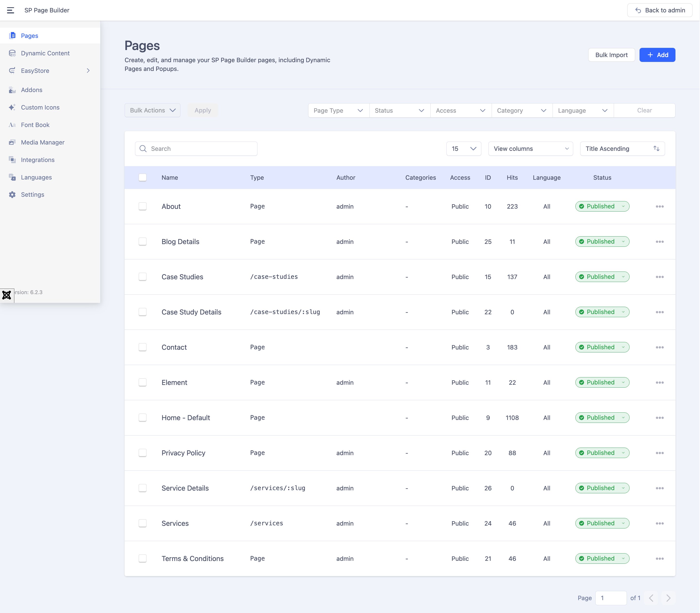The height and width of the screenshot is (613, 700).
Task: Click the hamburger menu toggle icon
Action: click(11, 10)
